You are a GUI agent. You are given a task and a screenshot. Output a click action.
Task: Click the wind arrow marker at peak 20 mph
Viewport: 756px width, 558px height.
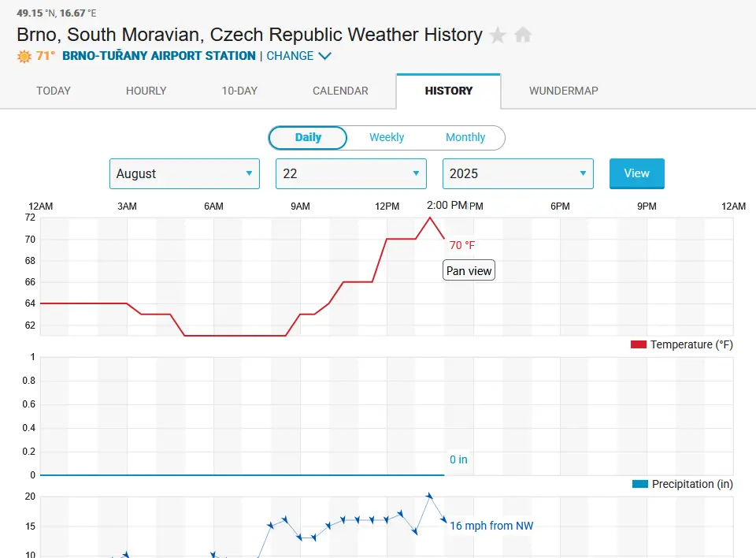[429, 496]
